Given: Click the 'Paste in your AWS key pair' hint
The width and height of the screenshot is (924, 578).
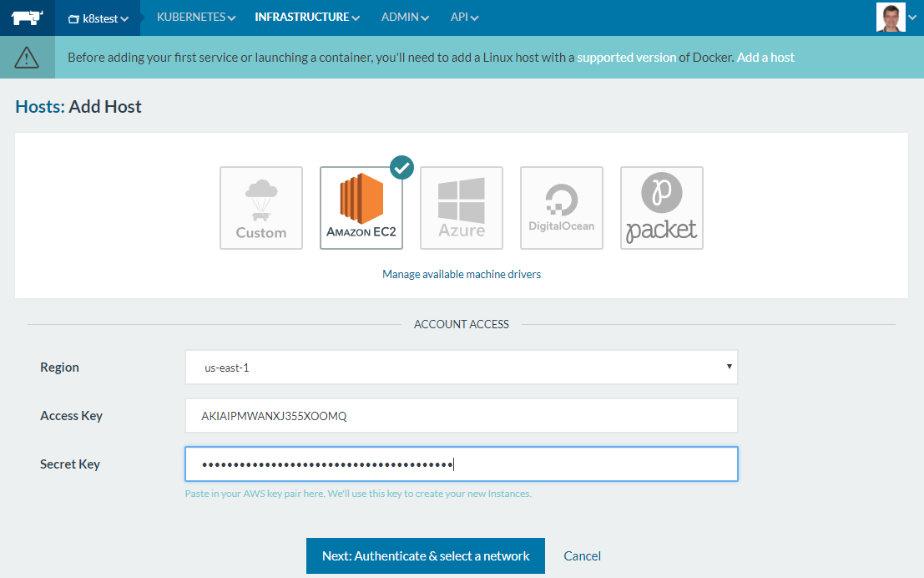Looking at the screenshot, I should pos(358,494).
